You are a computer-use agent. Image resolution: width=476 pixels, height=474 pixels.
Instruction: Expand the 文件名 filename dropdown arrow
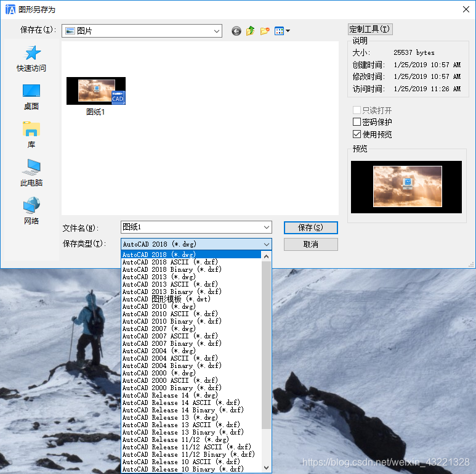(266, 227)
